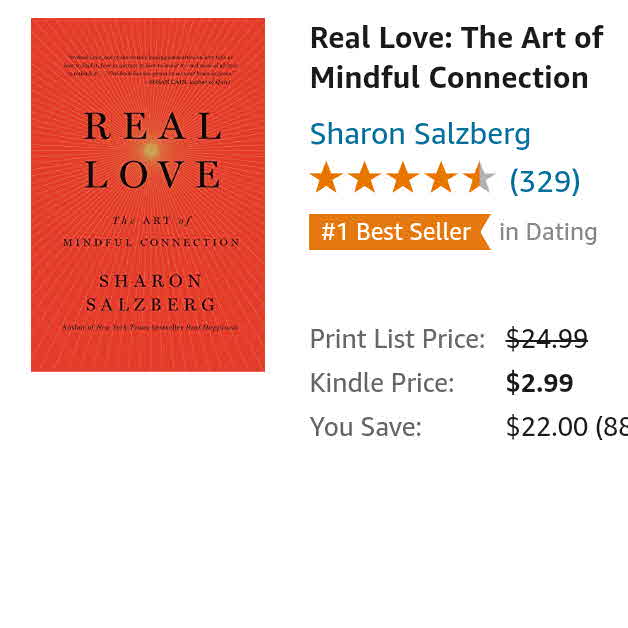Click the author name printed on the cover
628x628 pixels.
pos(151,292)
